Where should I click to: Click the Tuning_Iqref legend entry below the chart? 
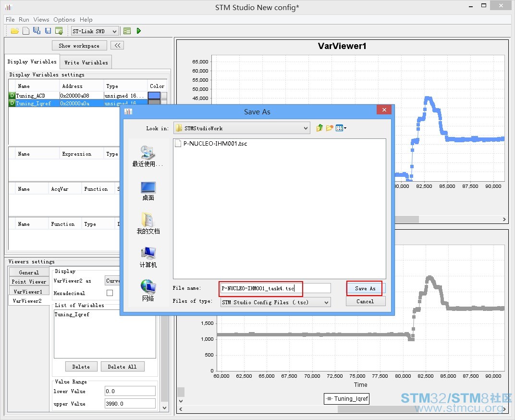[x=347, y=399]
